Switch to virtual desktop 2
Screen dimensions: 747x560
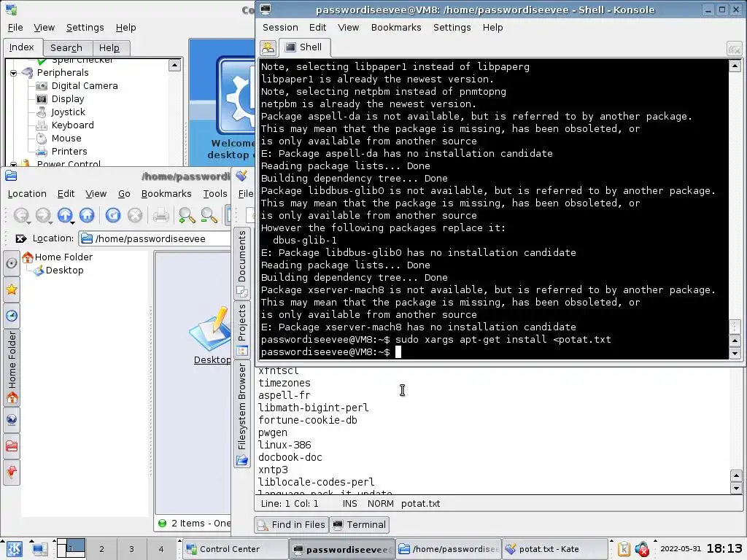101,549
